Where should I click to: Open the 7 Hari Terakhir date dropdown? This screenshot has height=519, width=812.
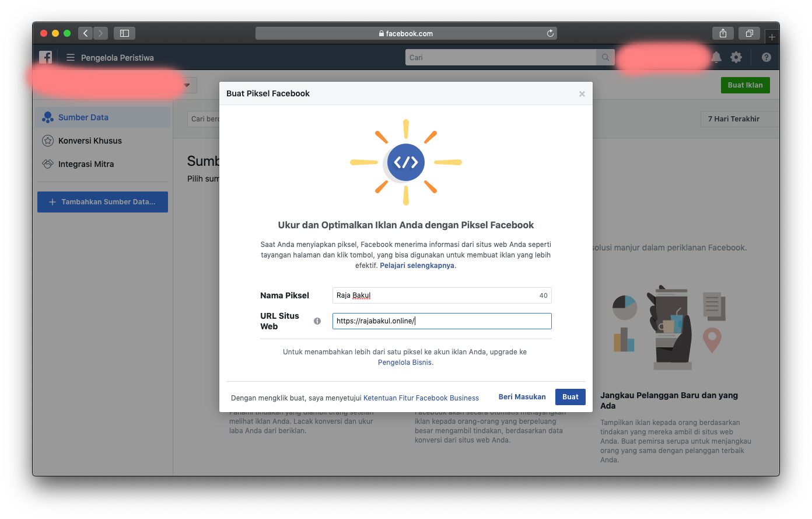739,119
